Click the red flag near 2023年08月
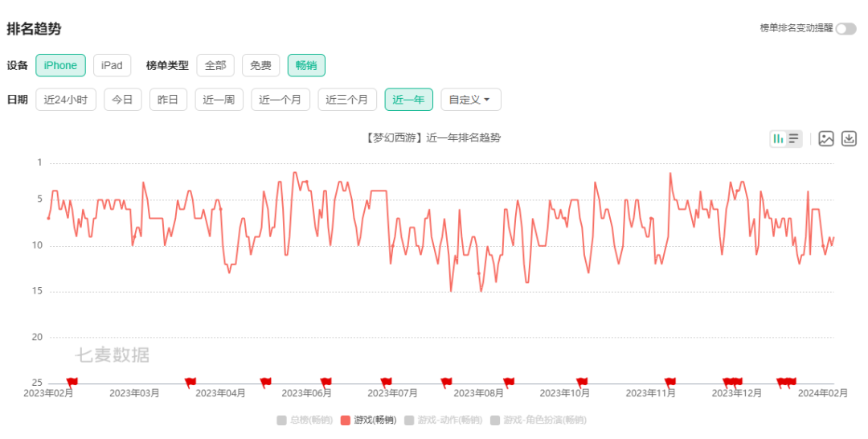Viewport: 868px width, 439px height. coord(508,381)
